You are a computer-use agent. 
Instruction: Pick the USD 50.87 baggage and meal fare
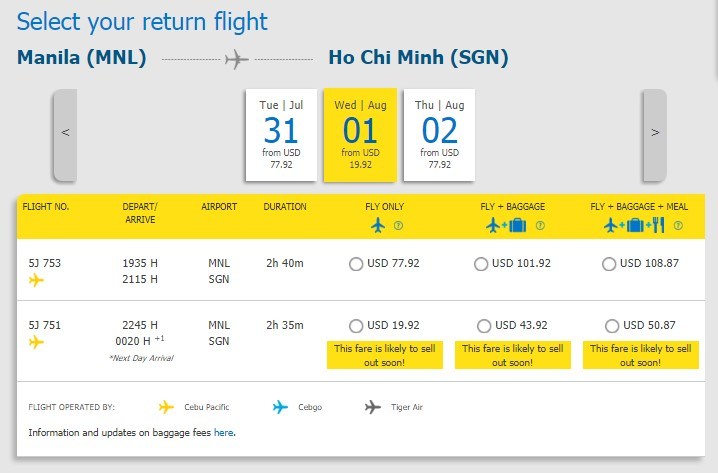point(612,326)
